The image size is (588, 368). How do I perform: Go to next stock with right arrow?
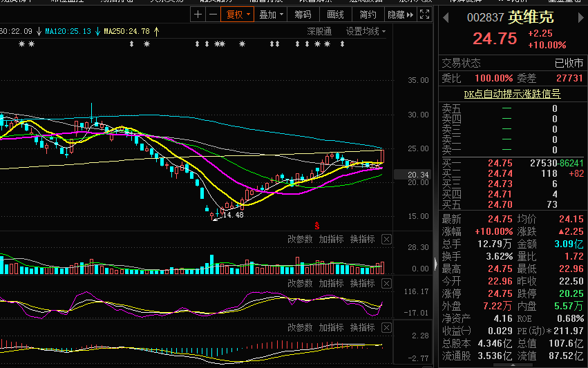[x=581, y=18]
